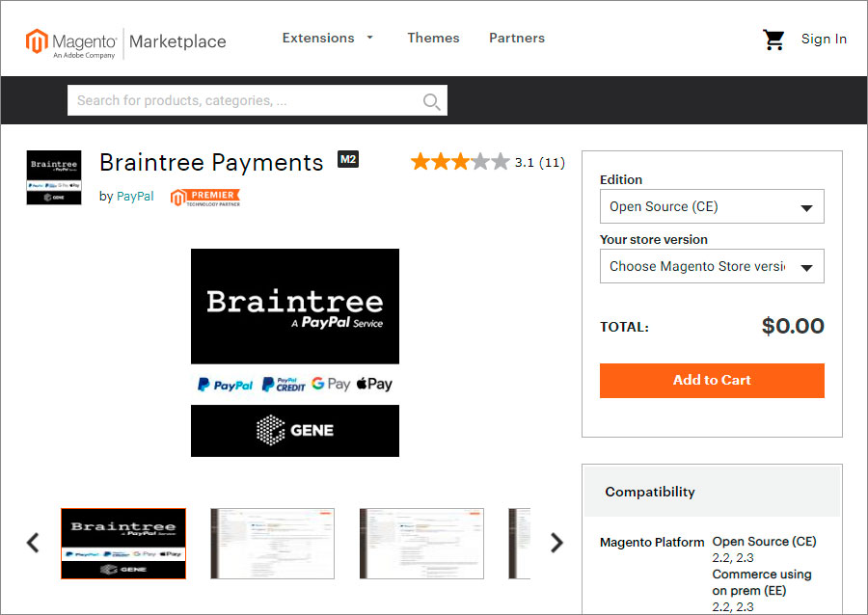Click the star rating 3.1 (11)
The image size is (868, 615).
(488, 162)
